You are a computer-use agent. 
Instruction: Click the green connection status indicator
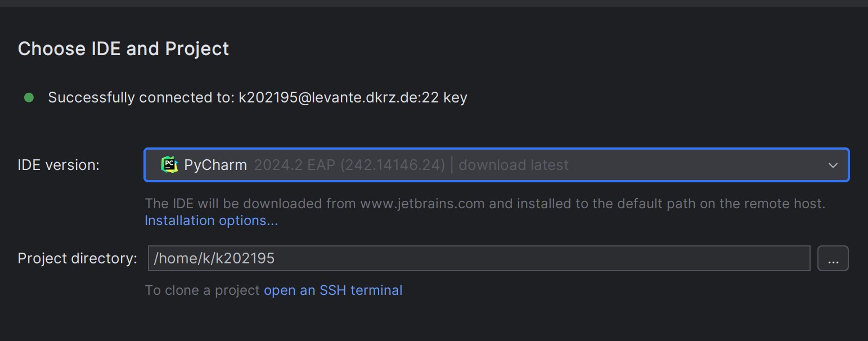(x=29, y=97)
